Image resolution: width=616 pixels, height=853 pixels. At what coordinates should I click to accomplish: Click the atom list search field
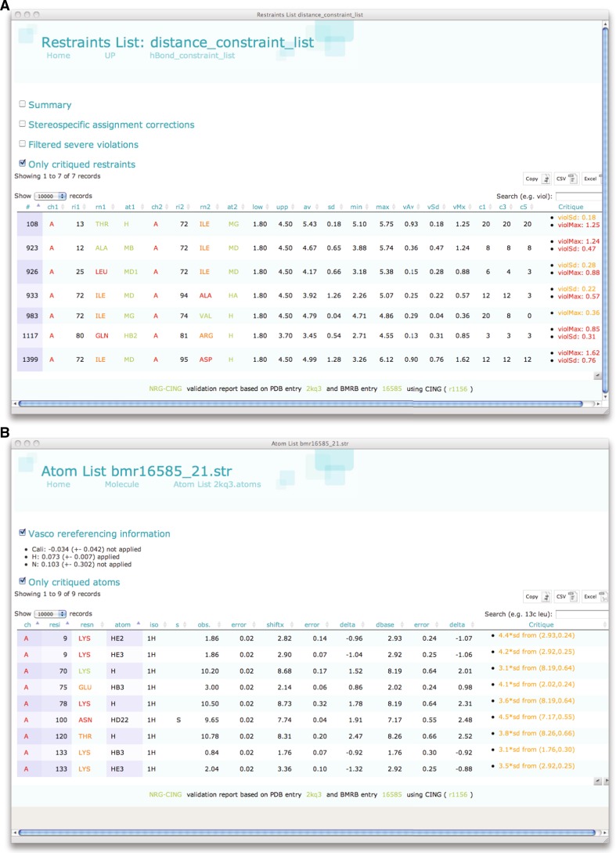pyautogui.click(x=578, y=613)
